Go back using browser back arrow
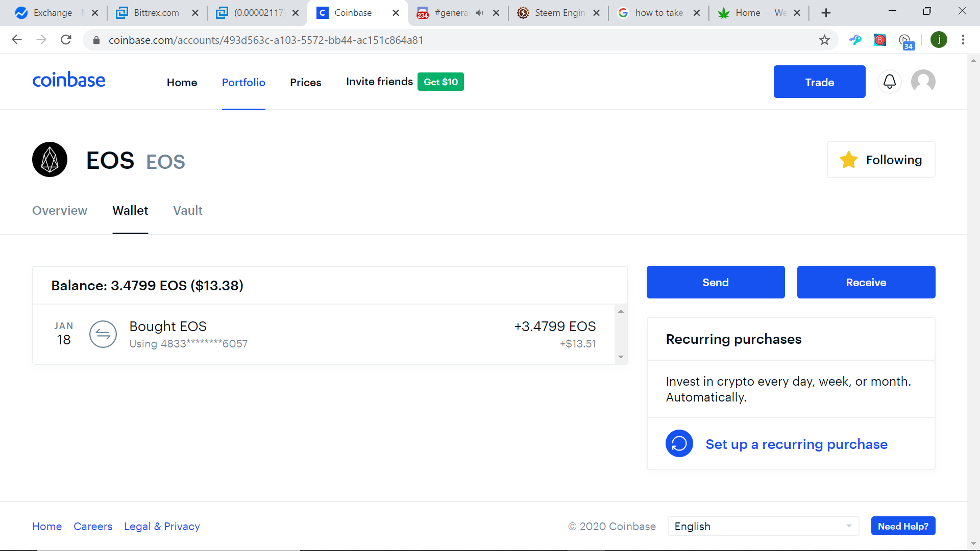Screen dimensions: 980x551 click(17, 40)
